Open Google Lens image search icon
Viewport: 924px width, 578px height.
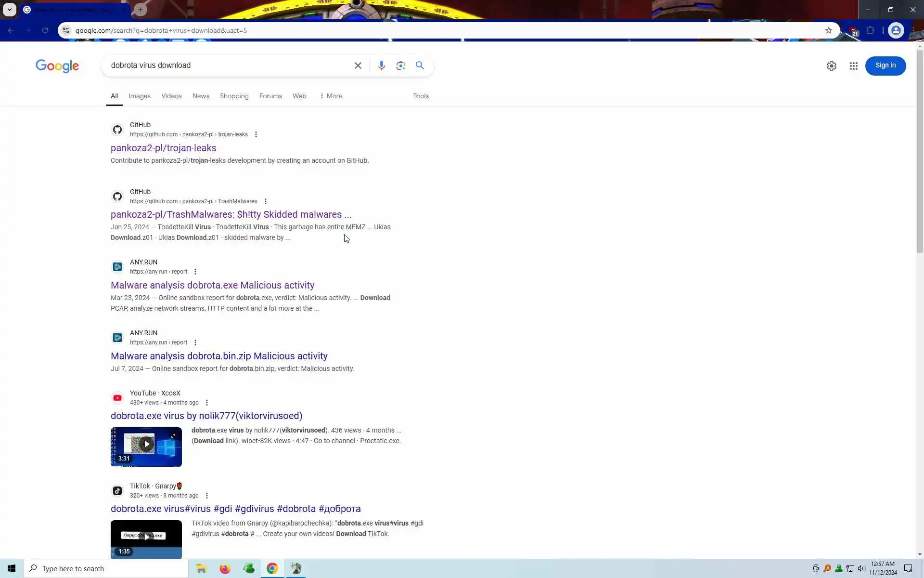400,66
